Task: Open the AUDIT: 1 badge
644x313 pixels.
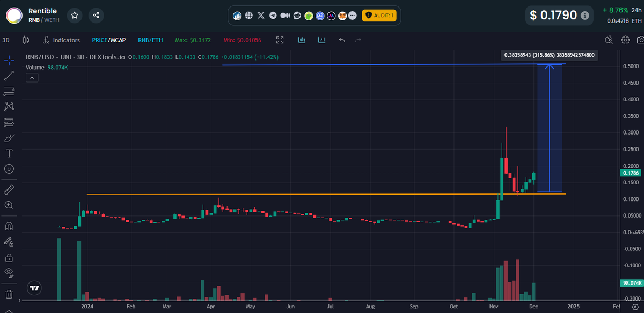Action: pyautogui.click(x=380, y=16)
